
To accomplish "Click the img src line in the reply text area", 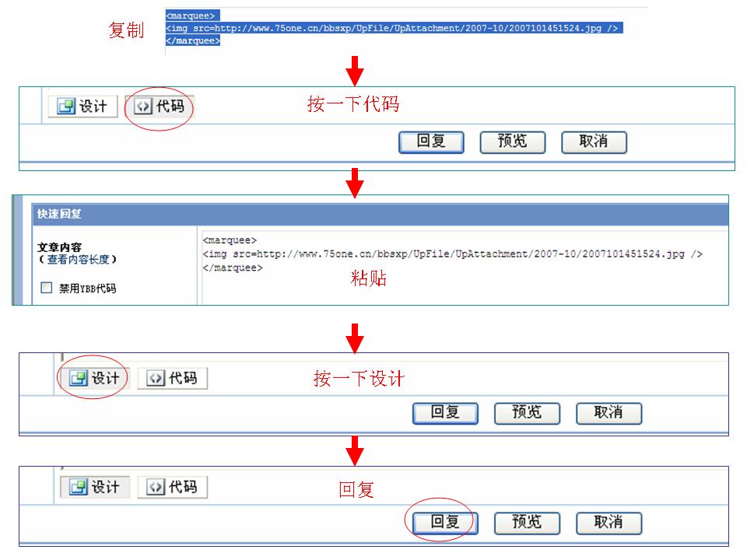I will 453,254.
